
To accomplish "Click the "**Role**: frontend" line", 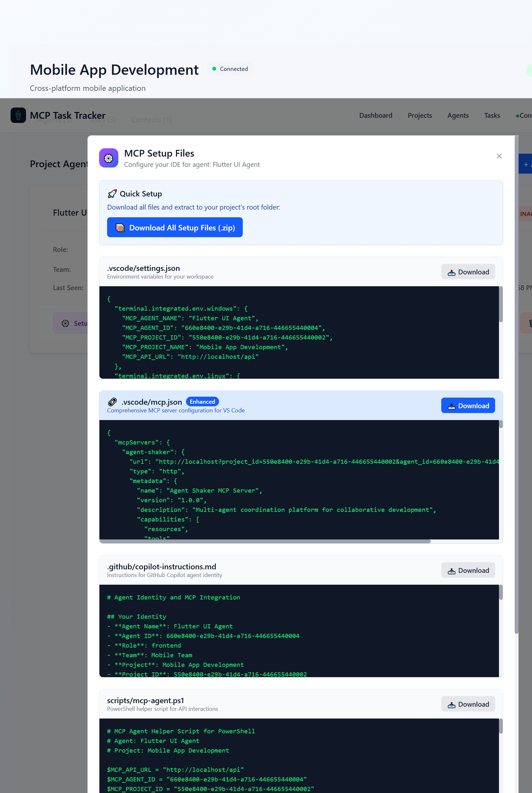I will (144, 645).
